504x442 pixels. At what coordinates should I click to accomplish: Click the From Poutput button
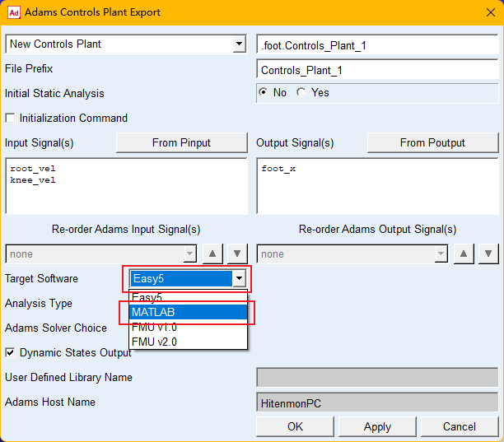[432, 142]
